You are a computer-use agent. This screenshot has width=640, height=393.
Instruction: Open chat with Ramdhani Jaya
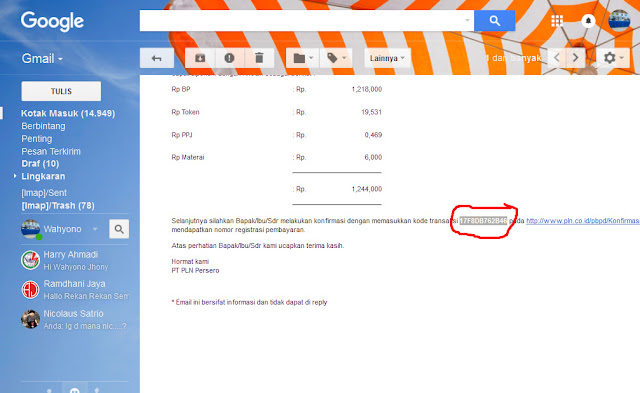coord(75,290)
